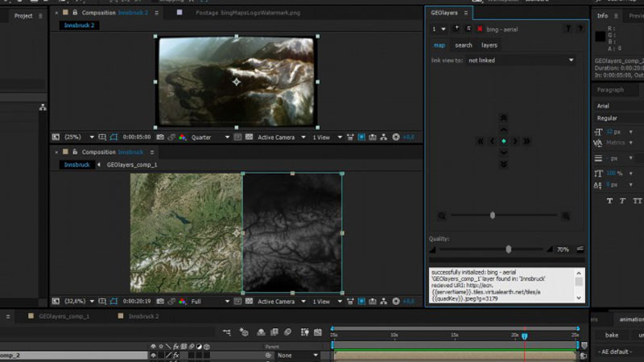This screenshot has width=644, height=362.
Task: Pan map right one step
Action: coord(515,142)
